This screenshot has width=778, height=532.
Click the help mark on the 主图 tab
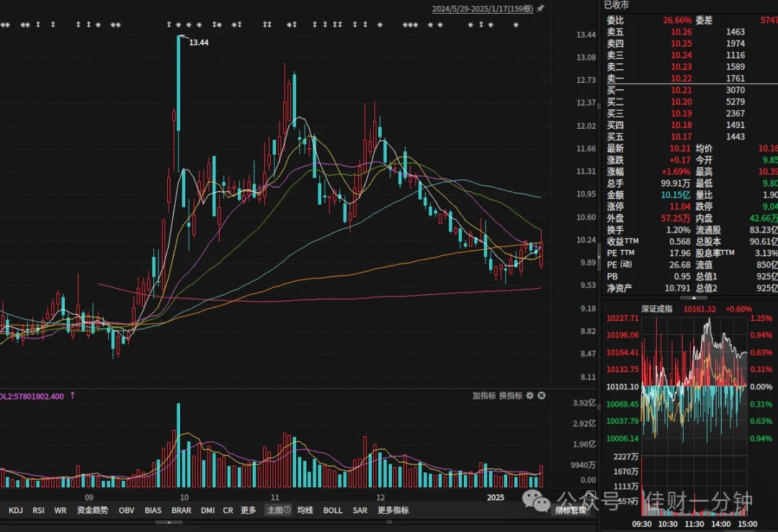click(x=287, y=510)
